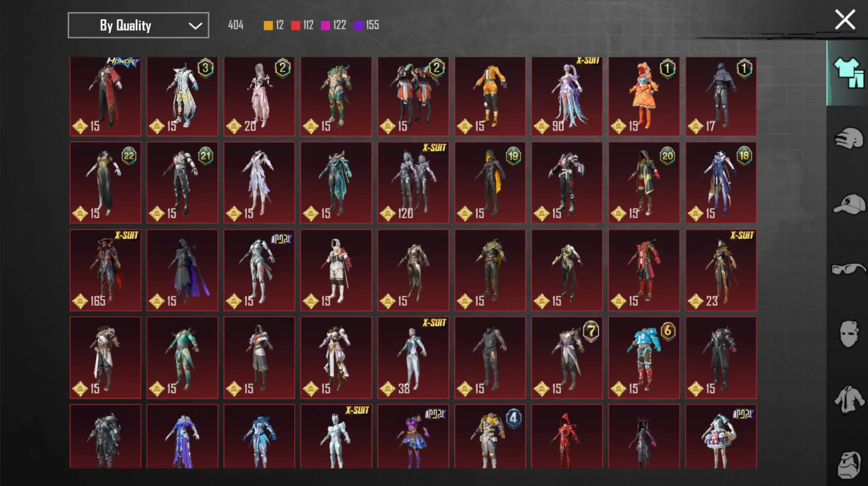Pick the pink dress outfit priced 20
This screenshot has width=868, height=486.
tap(259, 97)
